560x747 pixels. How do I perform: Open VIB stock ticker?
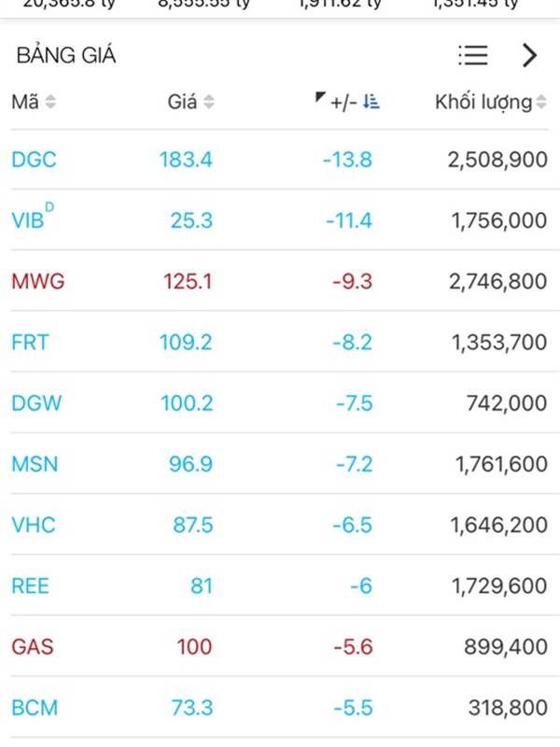[x=33, y=218]
